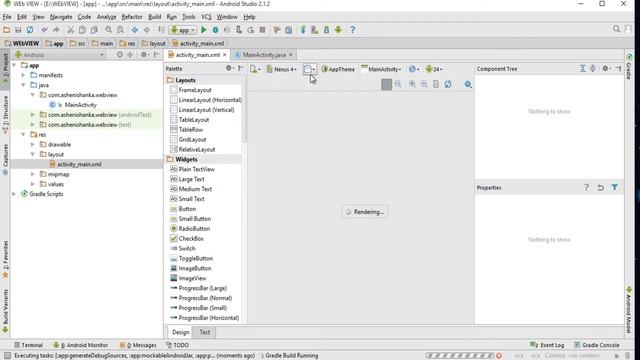This screenshot has width=640, height=360.
Task: Click the Properties restore/undo icon
Action: point(600,187)
